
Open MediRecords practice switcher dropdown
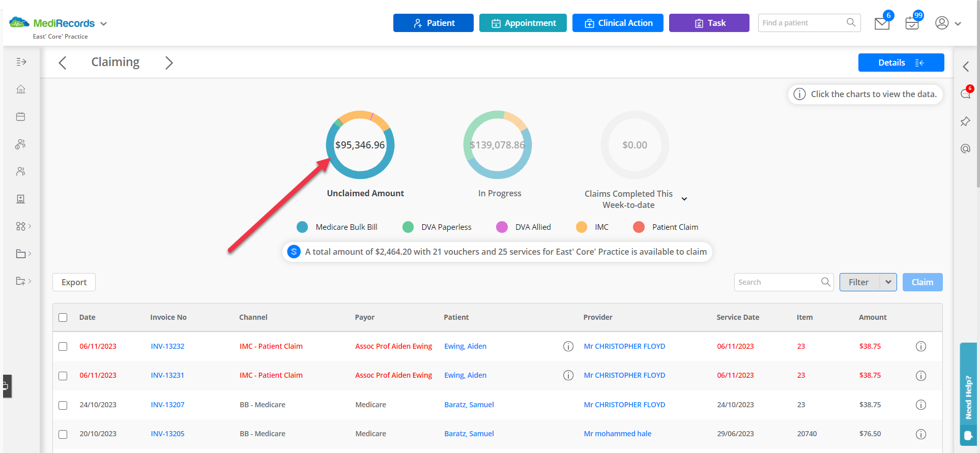(104, 23)
